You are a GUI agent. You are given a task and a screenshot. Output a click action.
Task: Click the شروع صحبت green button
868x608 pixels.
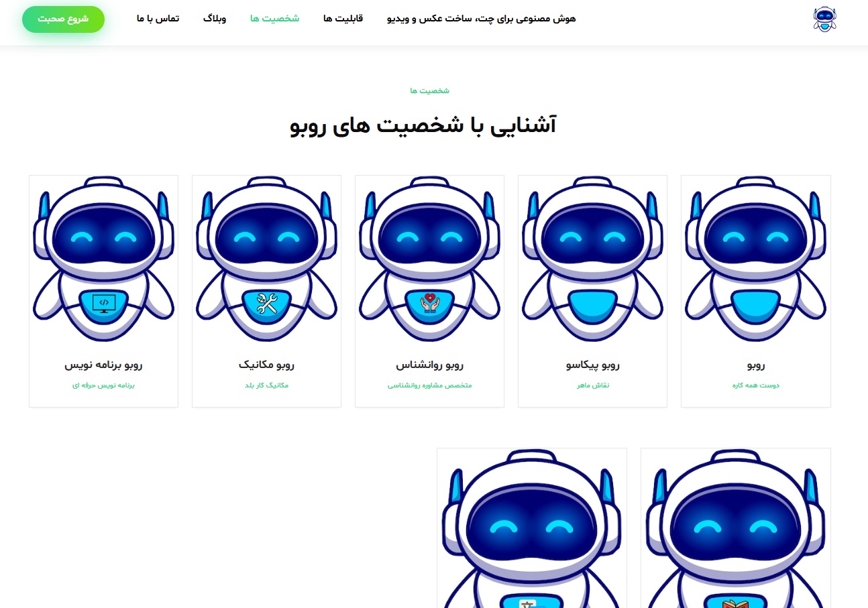tap(63, 19)
